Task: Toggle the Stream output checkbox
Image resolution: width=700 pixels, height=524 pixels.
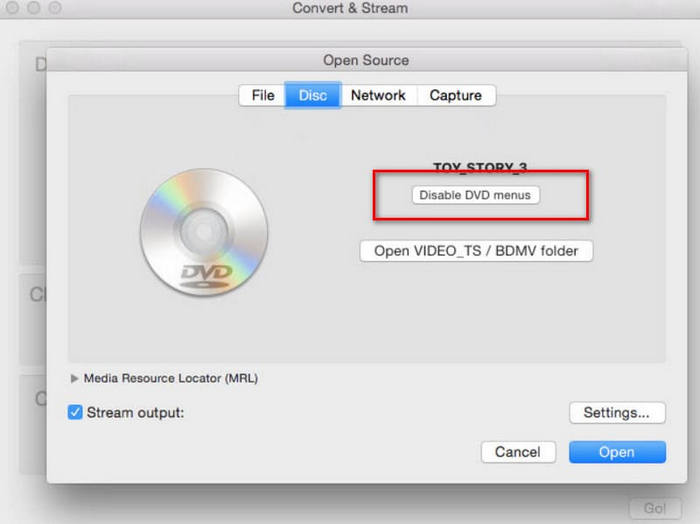Action: [x=75, y=412]
